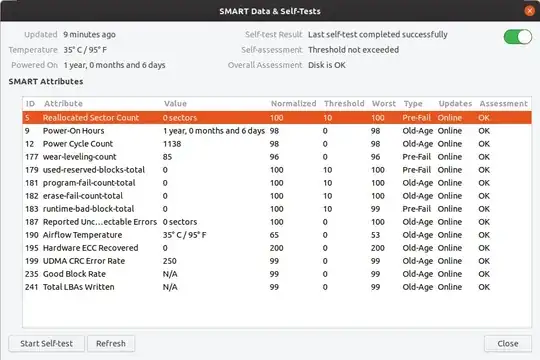The image size is (540, 360).
Task: Select the UDMA CRC Error Rate row
Action: pos(277,261)
